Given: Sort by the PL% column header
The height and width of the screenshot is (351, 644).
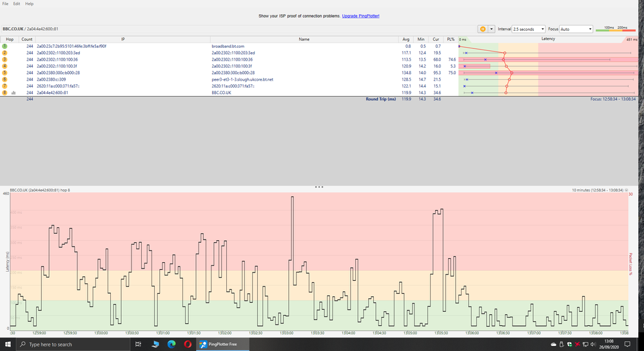Looking at the screenshot, I should (451, 39).
